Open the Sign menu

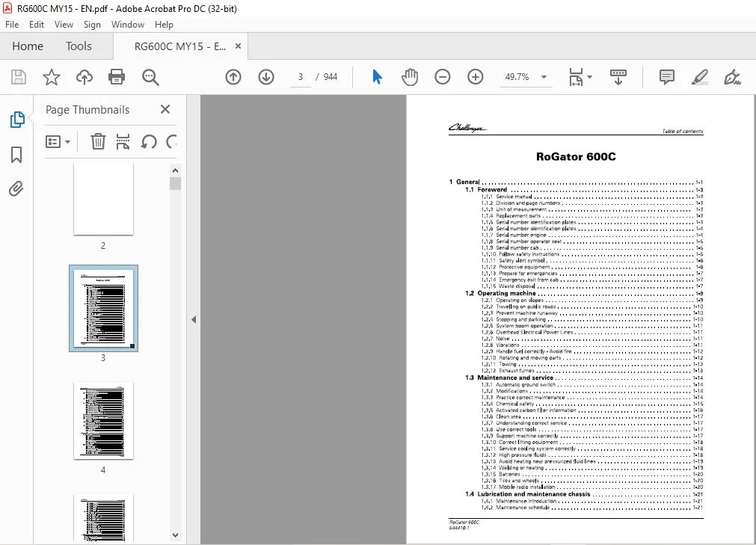92,25
